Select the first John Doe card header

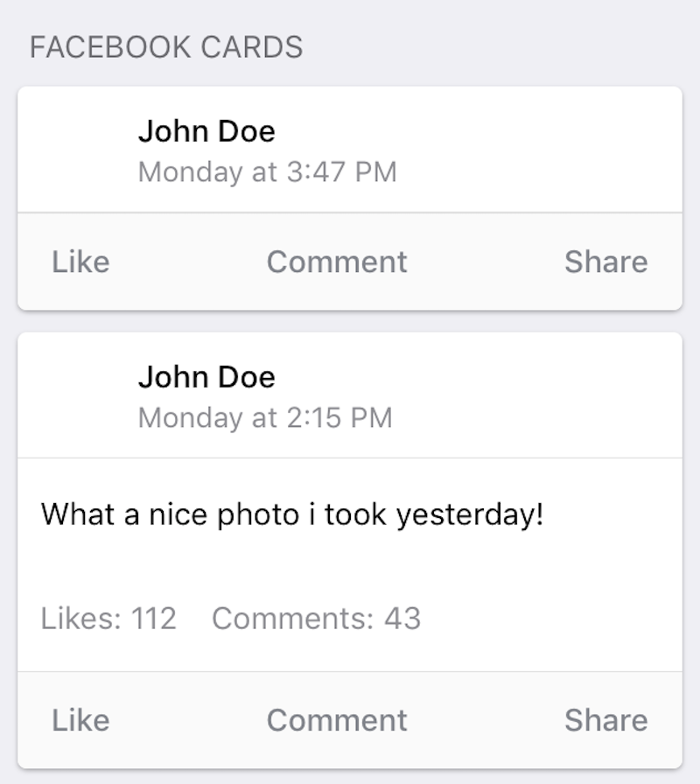pos(350,150)
